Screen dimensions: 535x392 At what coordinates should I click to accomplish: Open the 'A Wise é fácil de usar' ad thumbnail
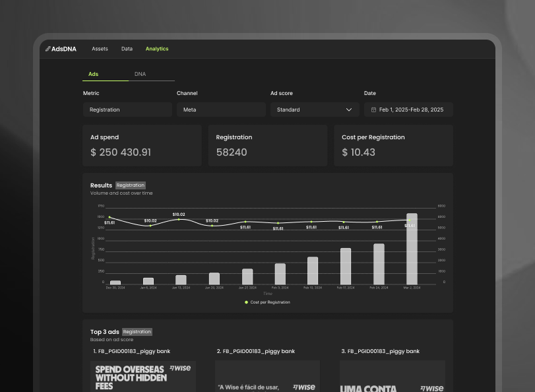[268, 376]
